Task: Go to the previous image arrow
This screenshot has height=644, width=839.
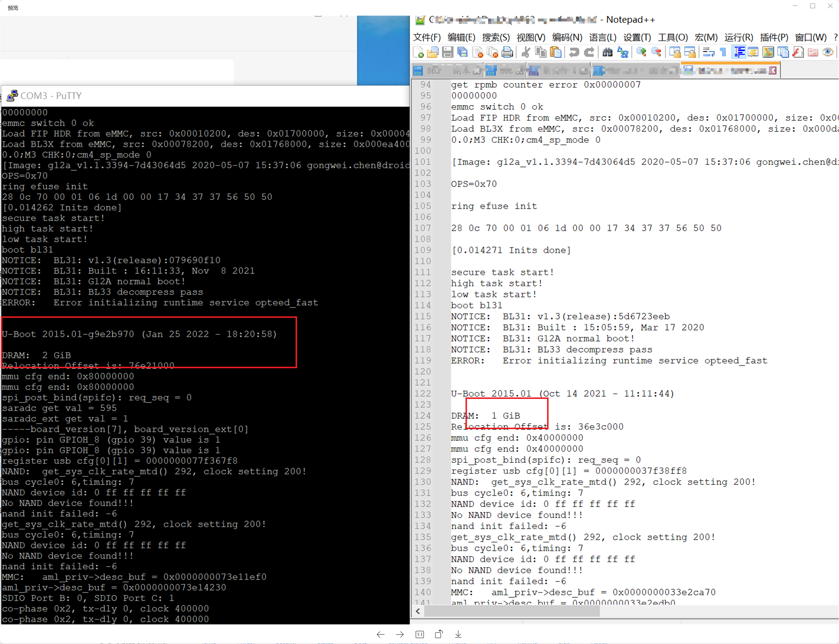Action: pos(380,635)
